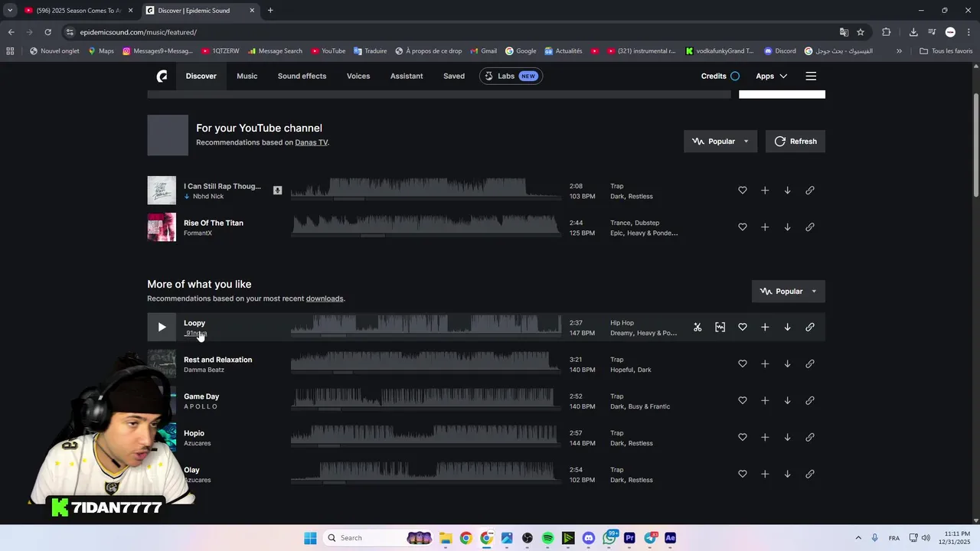The image size is (980, 551).
Task: Open the Saved tab
Action: (x=454, y=76)
